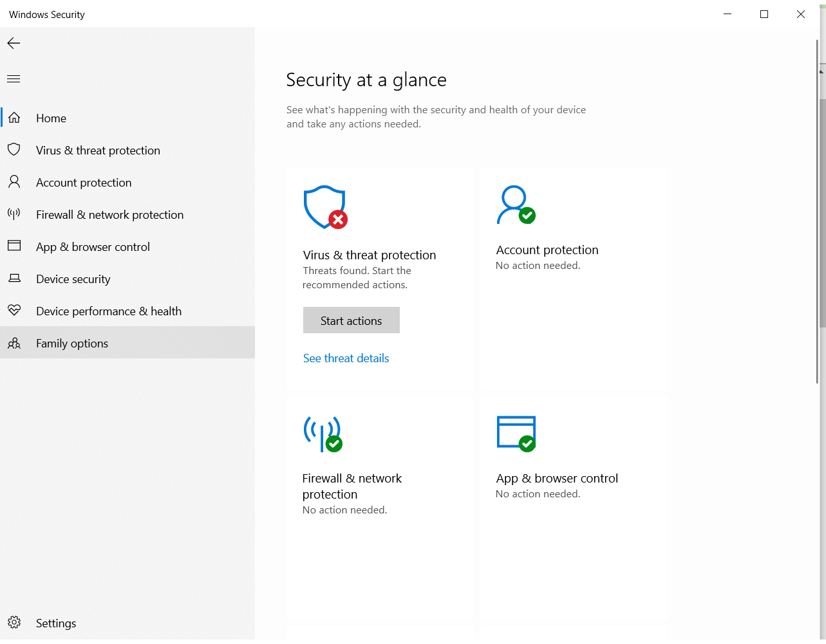Click 'Threats found. Start the recommended actions.' text
The image size is (826, 644).
357,278
